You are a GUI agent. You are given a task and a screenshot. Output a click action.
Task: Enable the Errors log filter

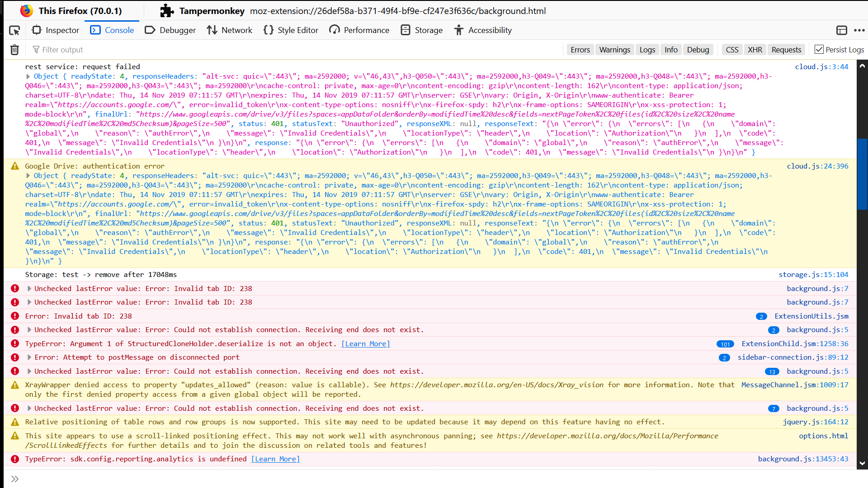[580, 50]
